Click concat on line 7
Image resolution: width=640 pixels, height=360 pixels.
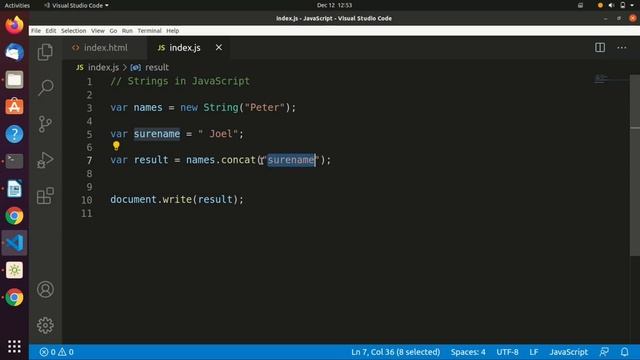click(238, 160)
